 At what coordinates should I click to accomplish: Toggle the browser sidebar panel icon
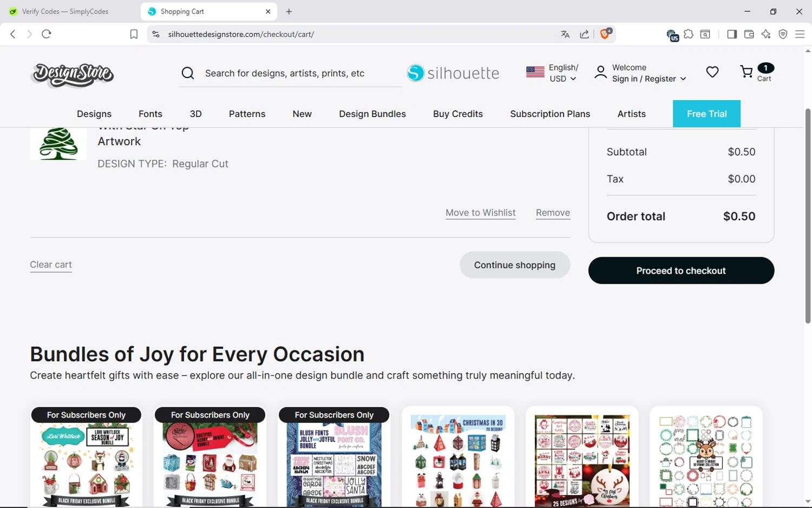(x=732, y=34)
